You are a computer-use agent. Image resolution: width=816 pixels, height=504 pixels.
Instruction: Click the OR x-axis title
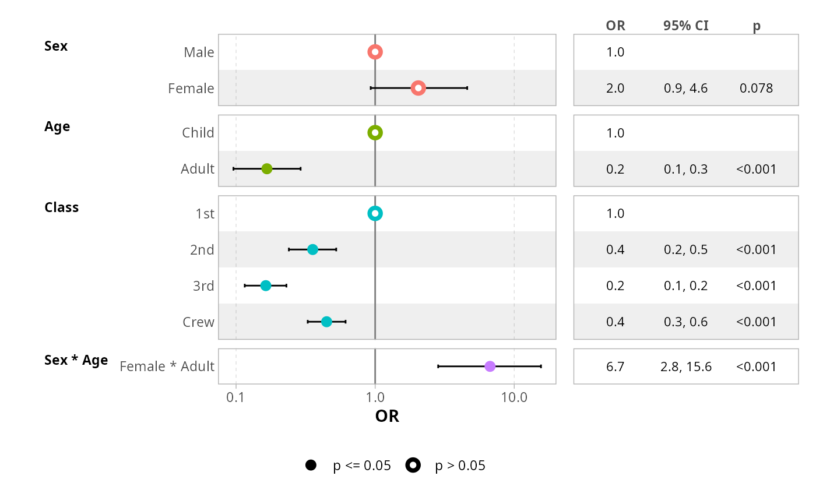pyautogui.click(x=387, y=416)
